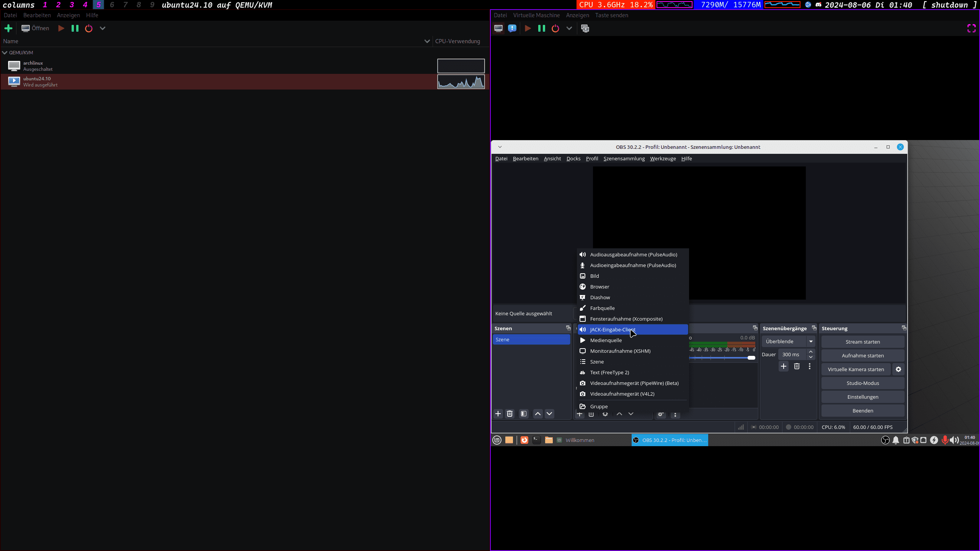Choose Gruppe in the source menu
This screenshot has width=980, height=551.
(633, 406)
